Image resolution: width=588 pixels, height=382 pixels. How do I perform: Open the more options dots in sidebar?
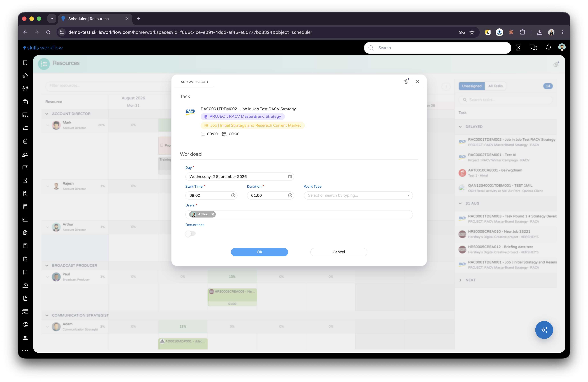(25, 351)
